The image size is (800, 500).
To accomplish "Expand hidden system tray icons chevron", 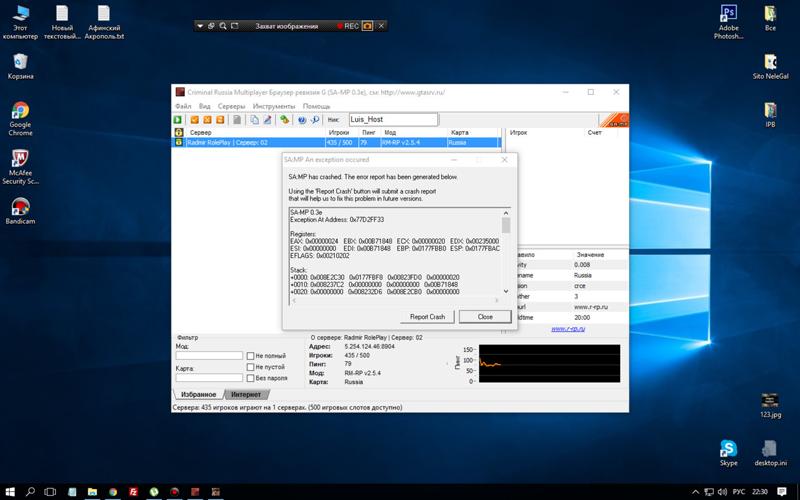I will pos(695,492).
